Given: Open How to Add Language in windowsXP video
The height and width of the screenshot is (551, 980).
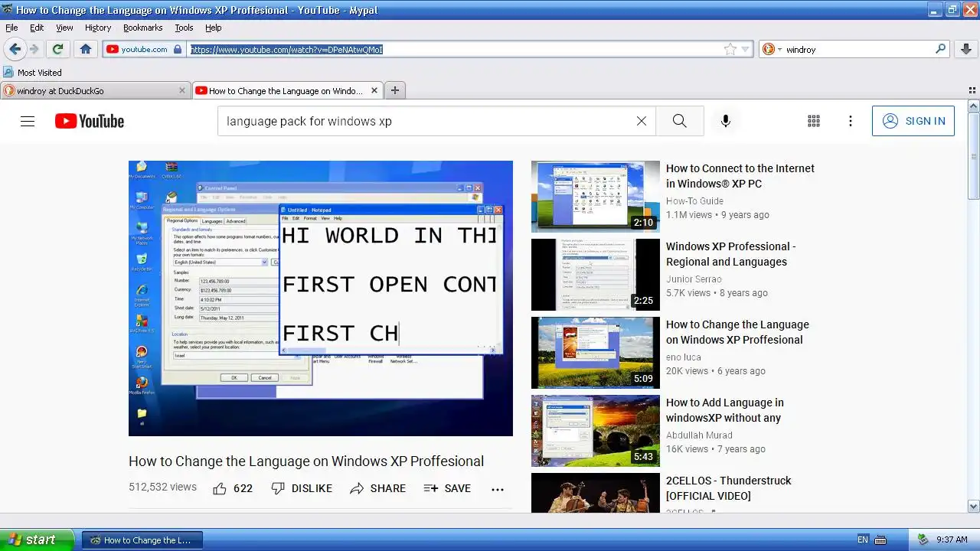Looking at the screenshot, I should (724, 410).
